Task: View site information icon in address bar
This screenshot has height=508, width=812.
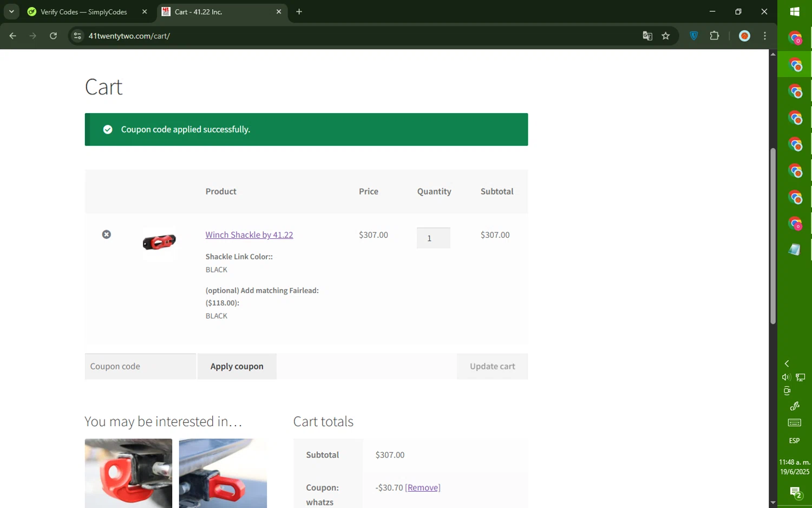Action: pyautogui.click(x=77, y=36)
